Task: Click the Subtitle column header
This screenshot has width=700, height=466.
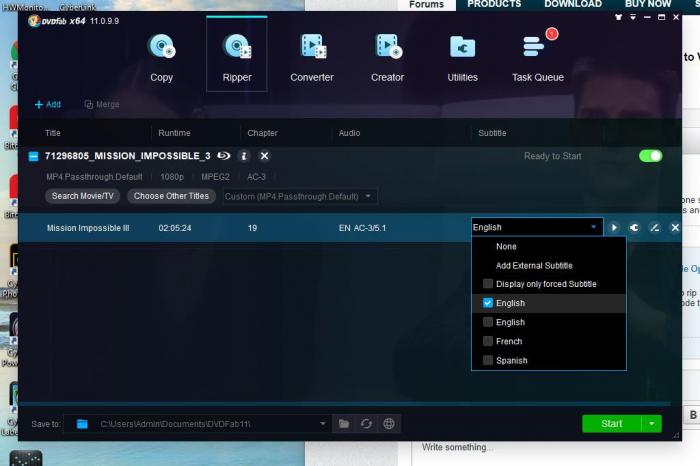Action: click(492, 133)
